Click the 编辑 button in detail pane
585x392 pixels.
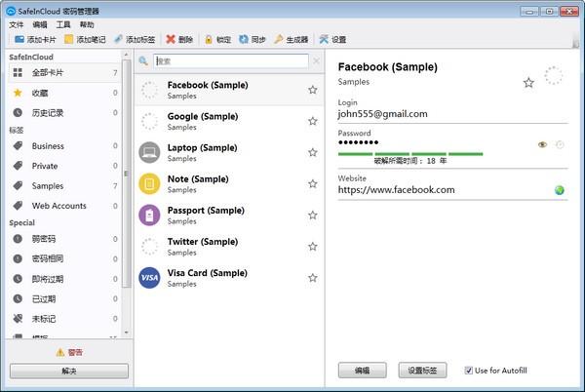(363, 371)
